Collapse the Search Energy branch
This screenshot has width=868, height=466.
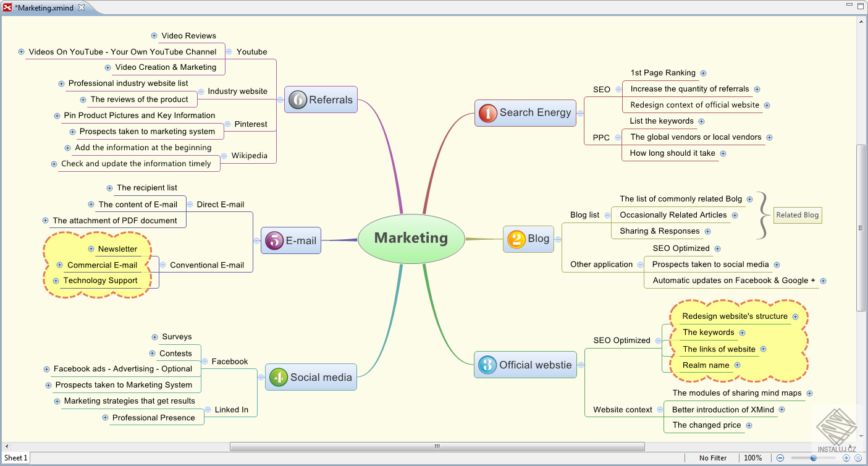coord(579,113)
